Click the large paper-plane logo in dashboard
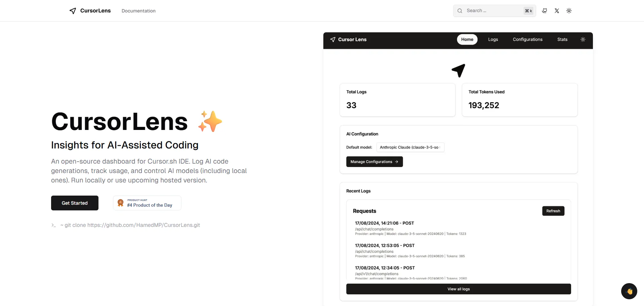The width and height of the screenshot is (644, 306). point(458,70)
